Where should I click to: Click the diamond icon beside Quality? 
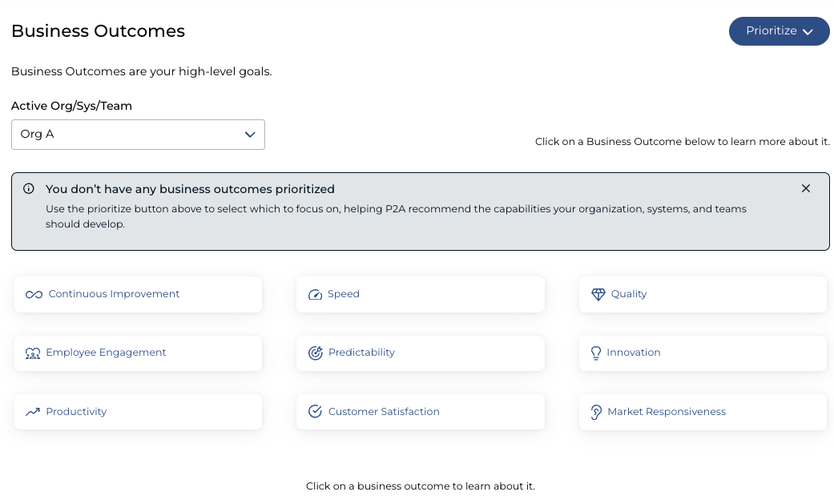tap(598, 295)
